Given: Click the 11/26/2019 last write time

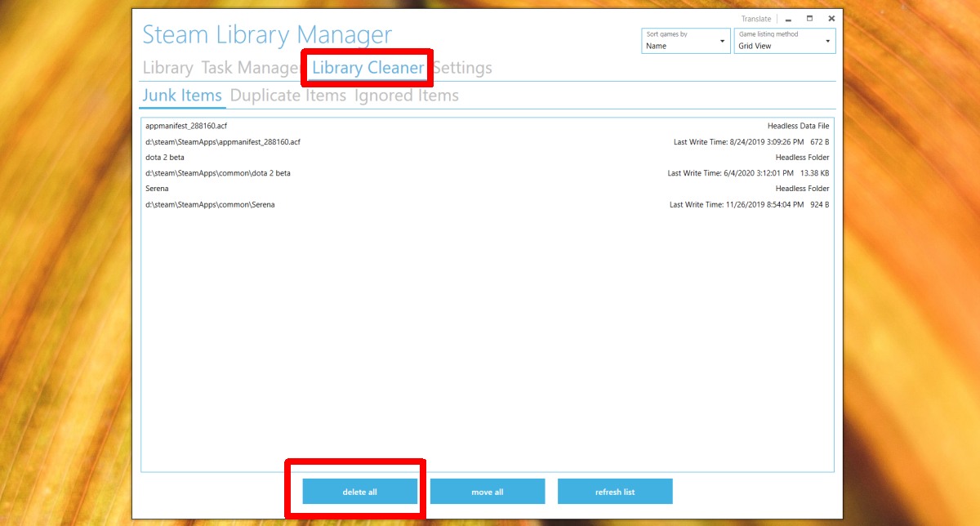Looking at the screenshot, I should pyautogui.click(x=737, y=204).
